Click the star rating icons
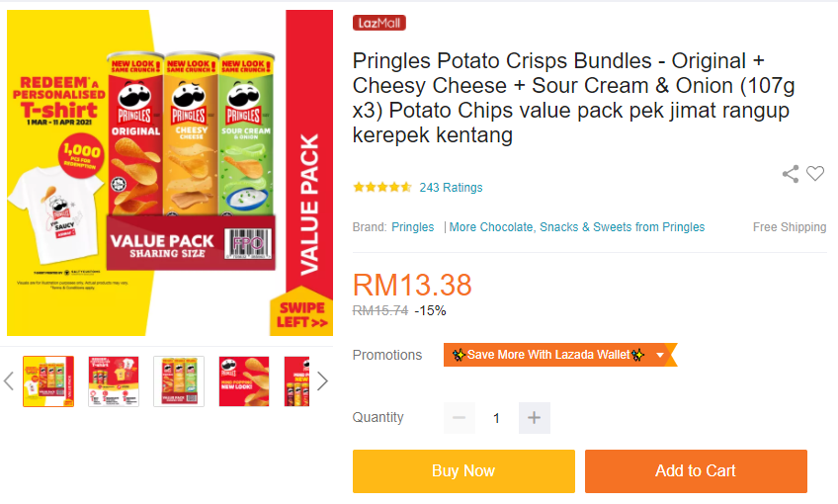 coord(381,187)
